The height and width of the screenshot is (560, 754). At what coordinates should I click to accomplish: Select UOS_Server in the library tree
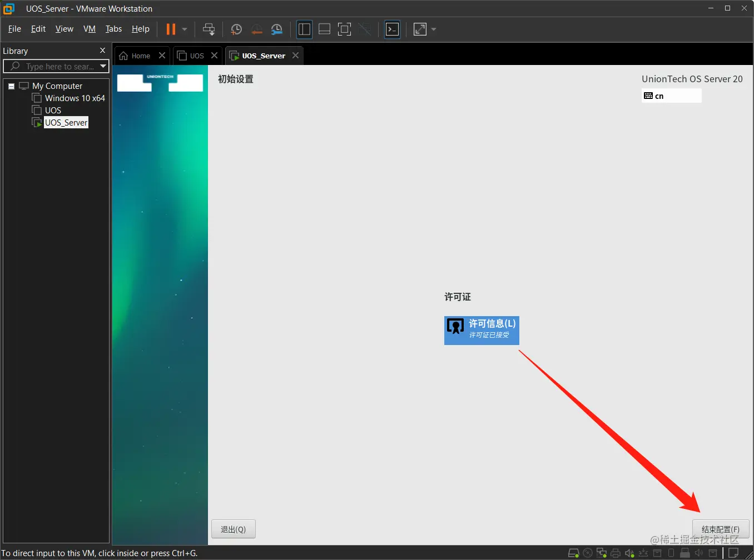66,123
